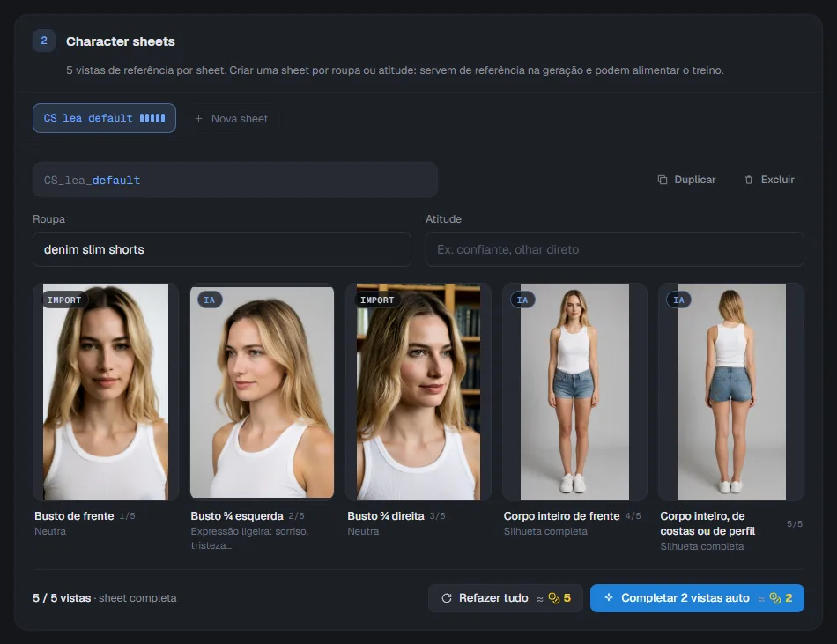The image size is (837, 644).
Task: Click the Atitude input field
Action: pyautogui.click(x=614, y=249)
